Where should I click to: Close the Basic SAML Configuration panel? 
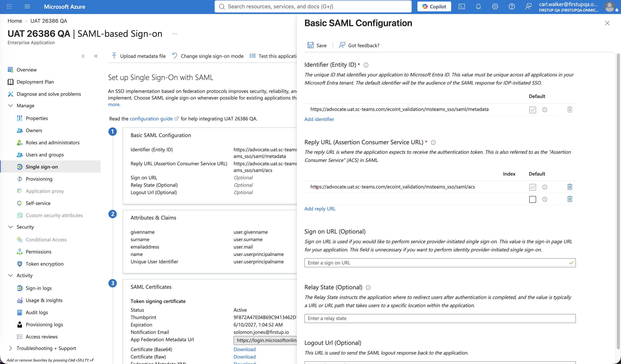[x=607, y=23]
